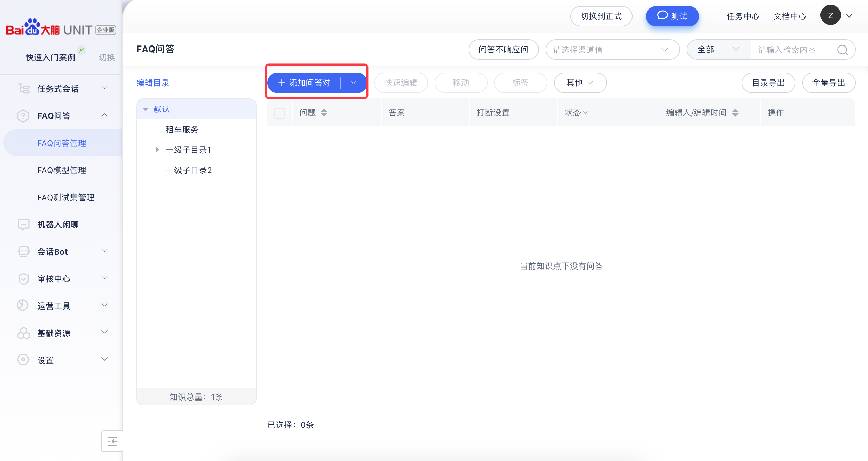
Task: Toggle the select-all checkbox in table header
Action: [x=279, y=113]
